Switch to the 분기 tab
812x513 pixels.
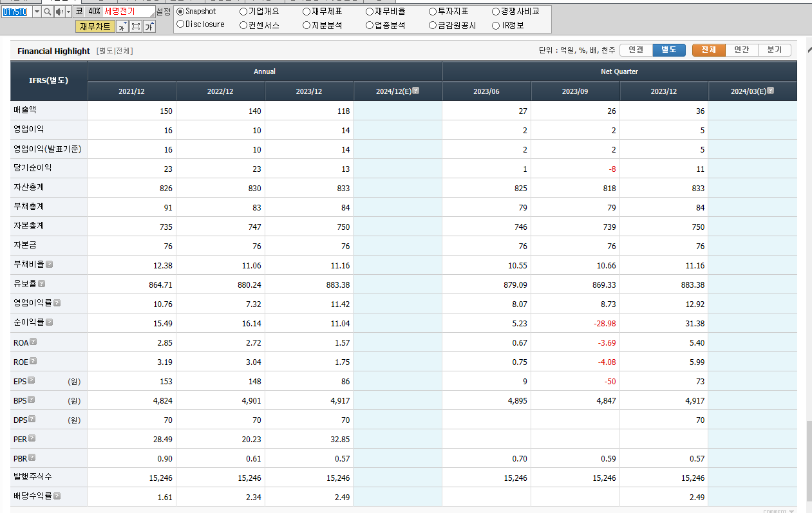[775, 50]
